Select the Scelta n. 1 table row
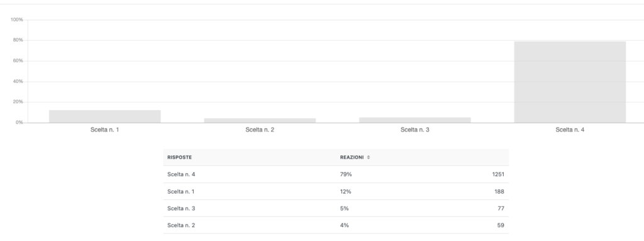Screen dimensions: 644x241 click(336, 192)
